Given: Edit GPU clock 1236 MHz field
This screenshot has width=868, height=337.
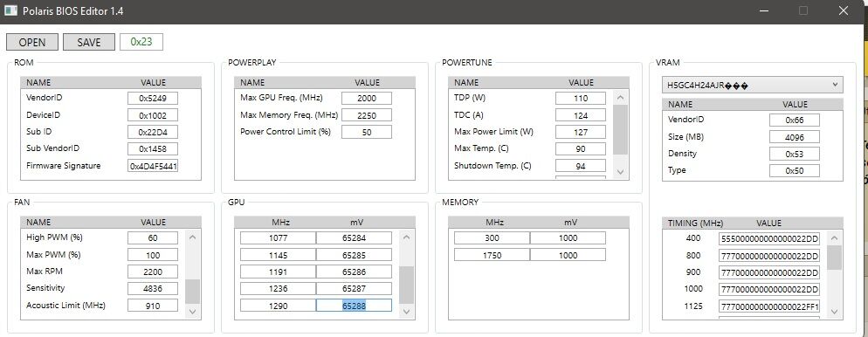Looking at the screenshot, I should [278, 288].
